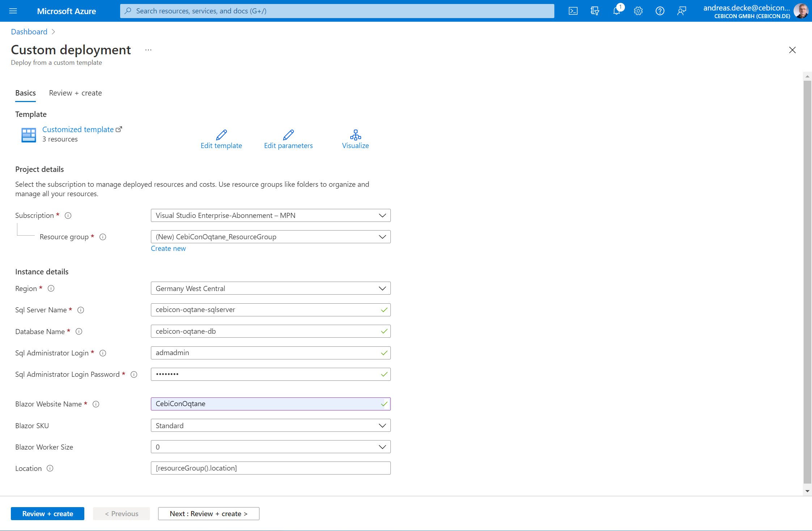Open the portal hamburger menu
Image resolution: width=812 pixels, height=531 pixels.
point(13,11)
